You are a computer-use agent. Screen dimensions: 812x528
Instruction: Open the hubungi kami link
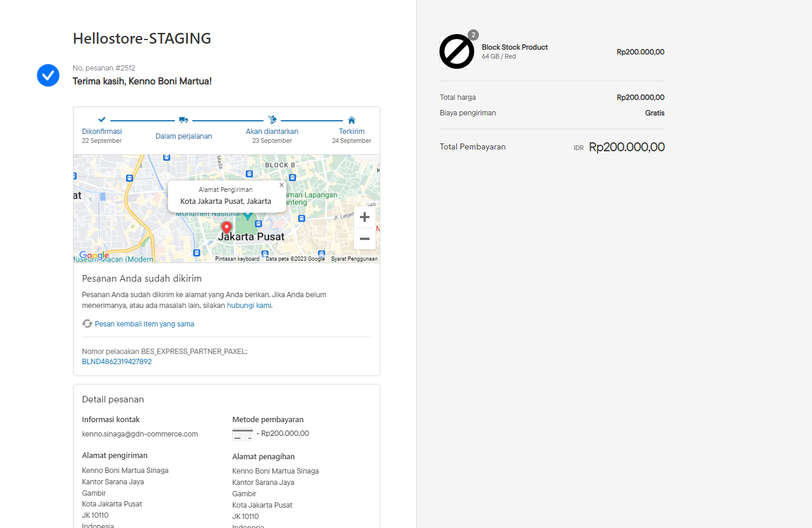coord(249,305)
